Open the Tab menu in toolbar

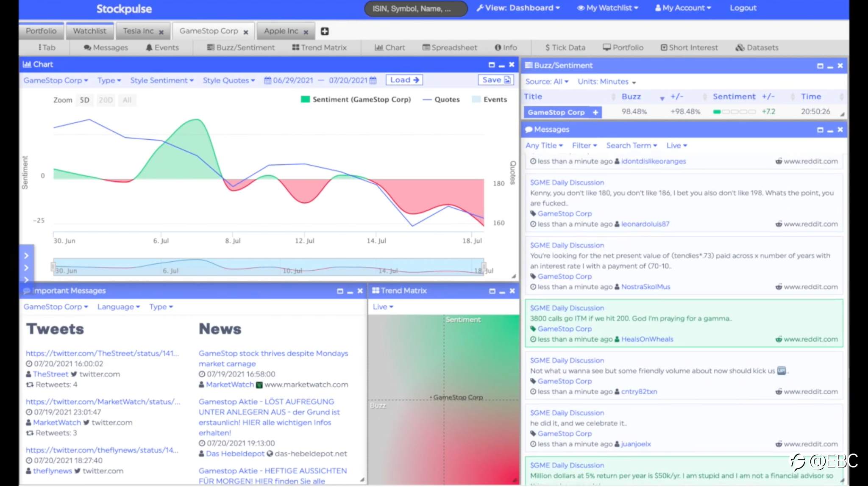tap(47, 47)
